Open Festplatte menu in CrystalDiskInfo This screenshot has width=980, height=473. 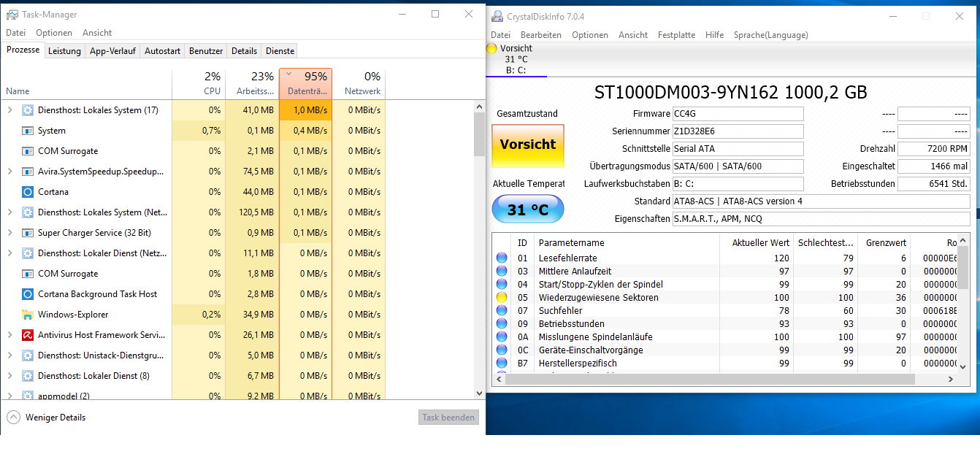(x=676, y=35)
